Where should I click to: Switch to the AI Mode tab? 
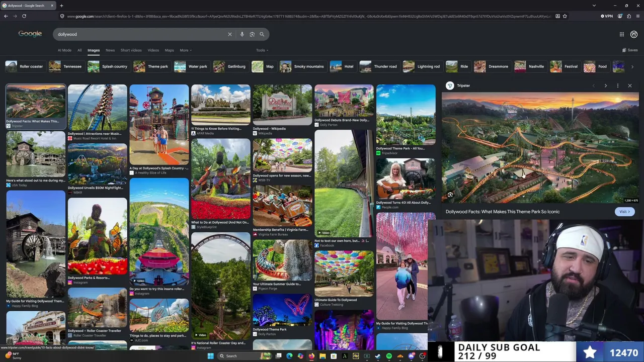click(64, 50)
